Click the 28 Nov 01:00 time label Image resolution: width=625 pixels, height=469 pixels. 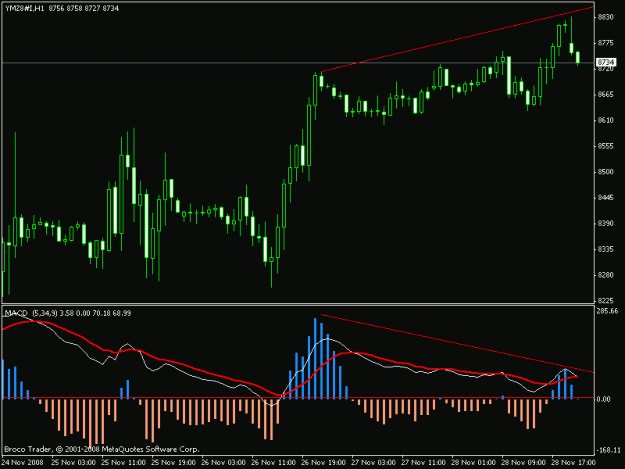[x=474, y=463]
